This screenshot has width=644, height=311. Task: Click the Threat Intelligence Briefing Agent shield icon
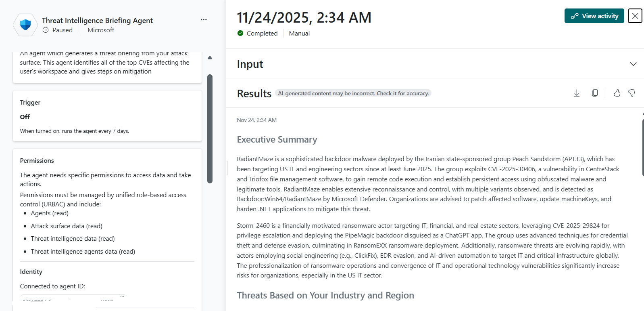tap(25, 25)
